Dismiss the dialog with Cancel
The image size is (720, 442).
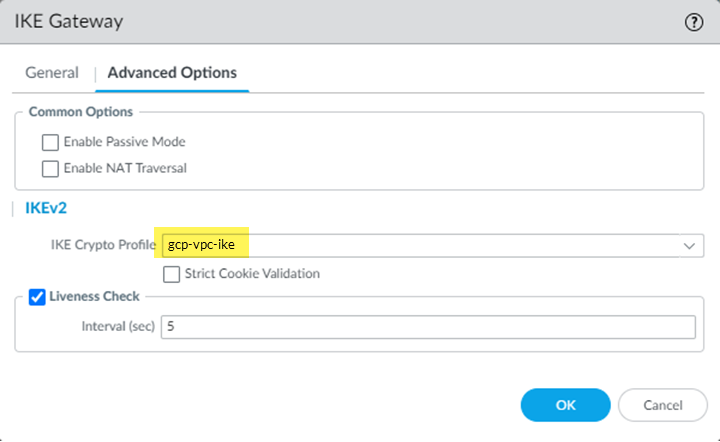click(664, 405)
